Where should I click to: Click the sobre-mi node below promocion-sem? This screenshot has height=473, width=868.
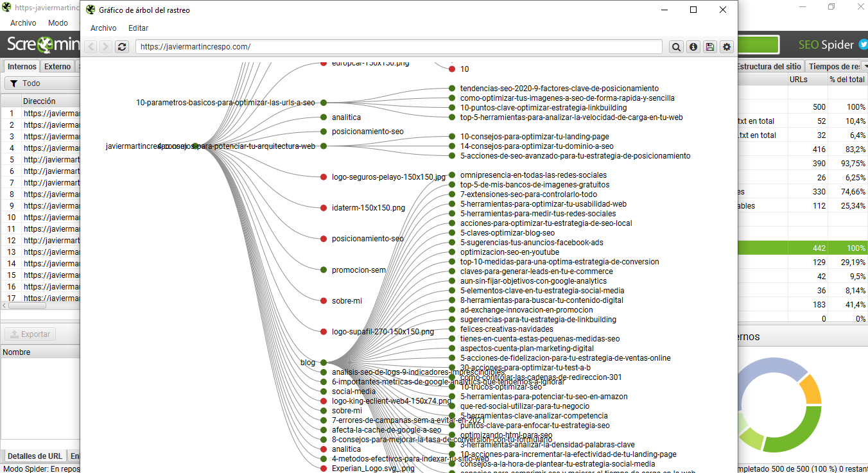tap(324, 301)
